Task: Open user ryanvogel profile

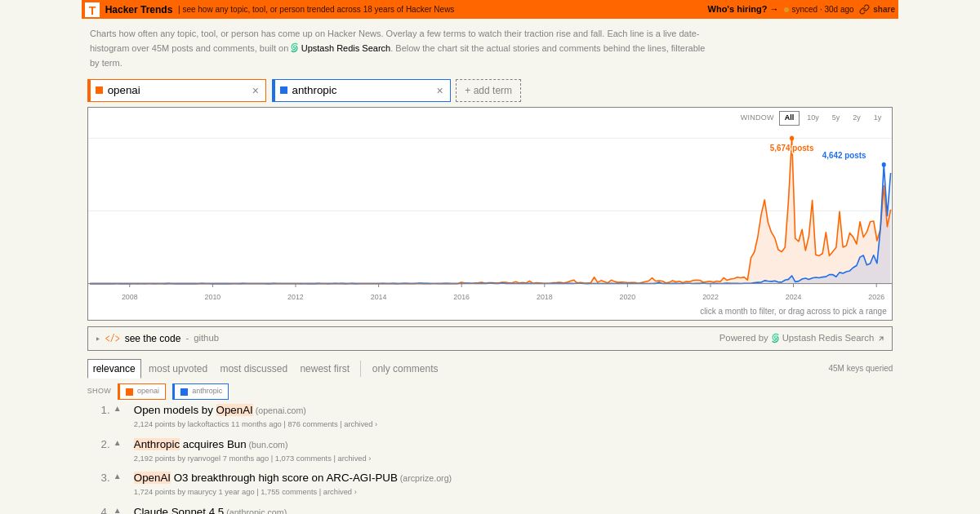Action: tap(204, 459)
